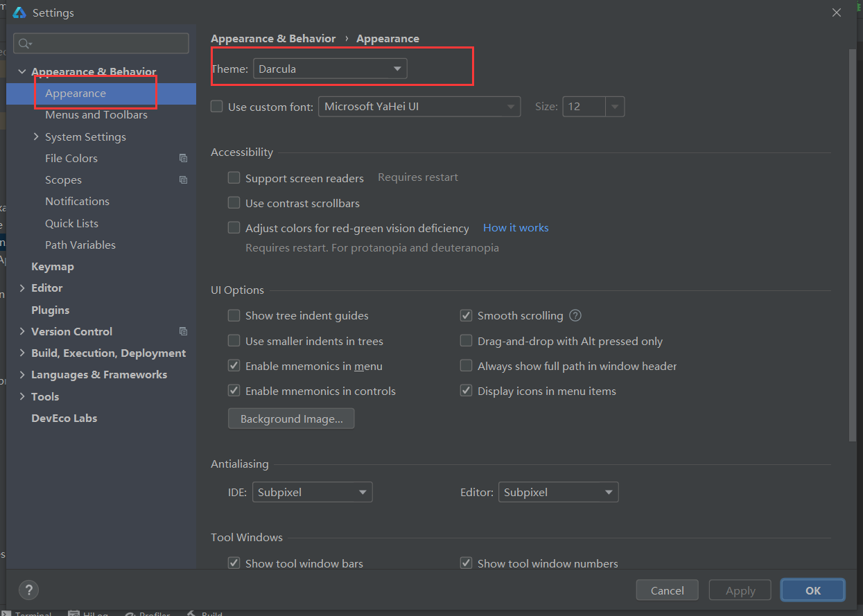Expand the Build, Execution, Deployment arrow
Screen dimensions: 863x616
pyautogui.click(x=22, y=353)
